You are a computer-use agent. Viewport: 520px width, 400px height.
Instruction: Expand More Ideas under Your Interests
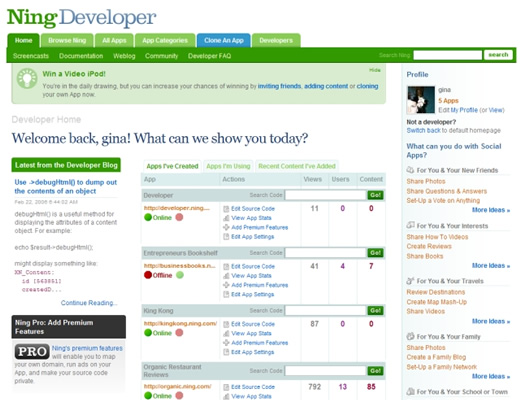491,266
